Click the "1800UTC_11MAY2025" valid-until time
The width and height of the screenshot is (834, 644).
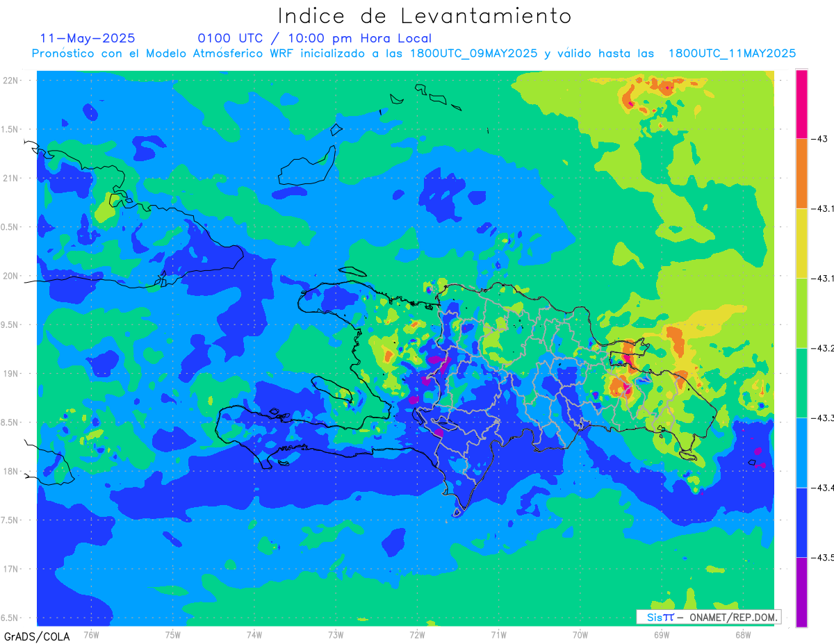[x=732, y=53]
